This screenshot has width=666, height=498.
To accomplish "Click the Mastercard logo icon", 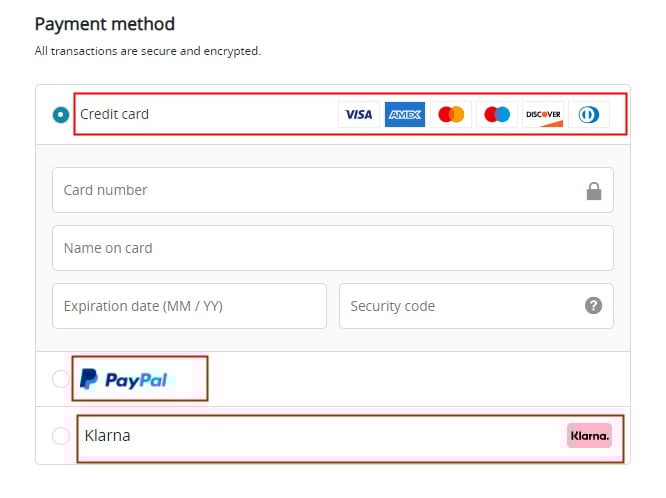I will 451,115.
